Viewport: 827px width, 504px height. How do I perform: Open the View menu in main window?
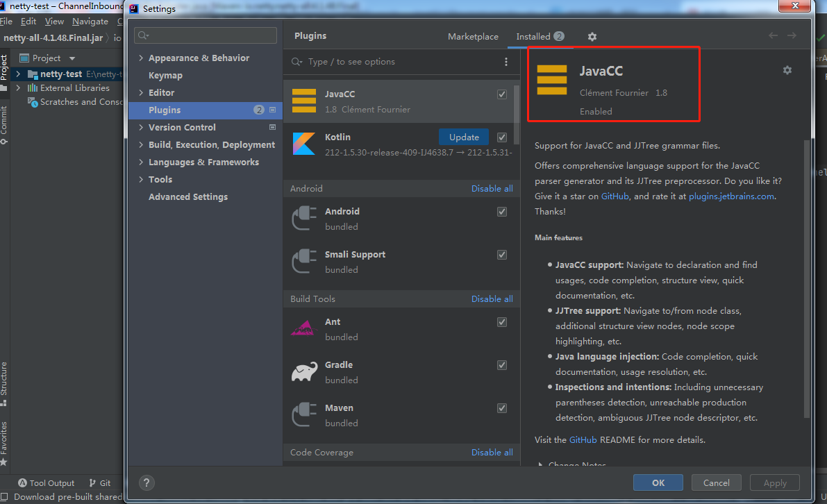click(54, 21)
